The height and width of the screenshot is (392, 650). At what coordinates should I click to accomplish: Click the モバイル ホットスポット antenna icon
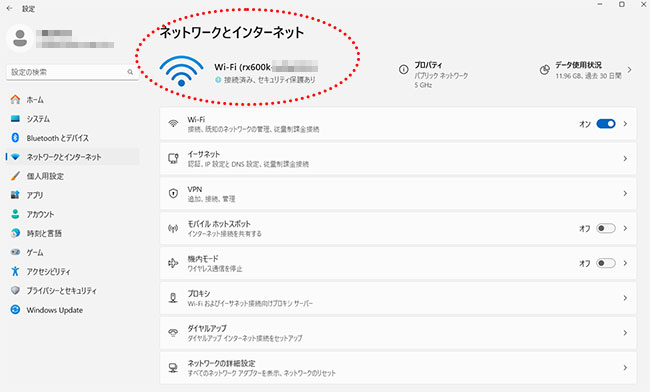173,228
